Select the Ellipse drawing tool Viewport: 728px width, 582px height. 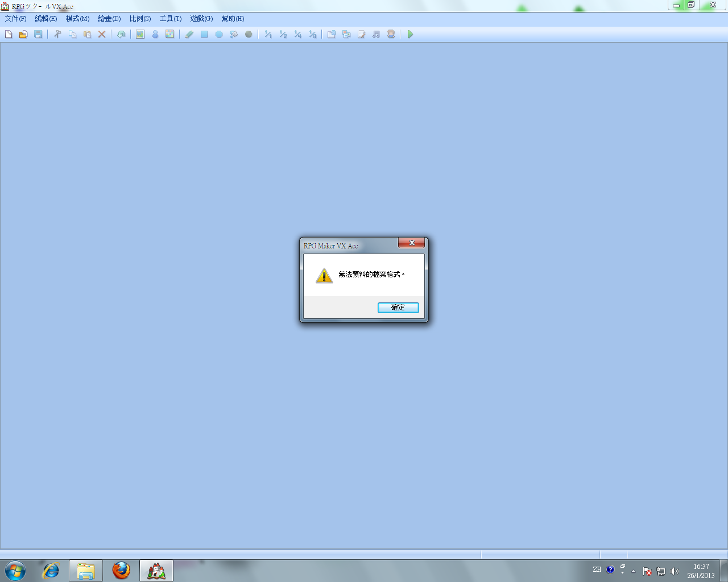coord(219,35)
